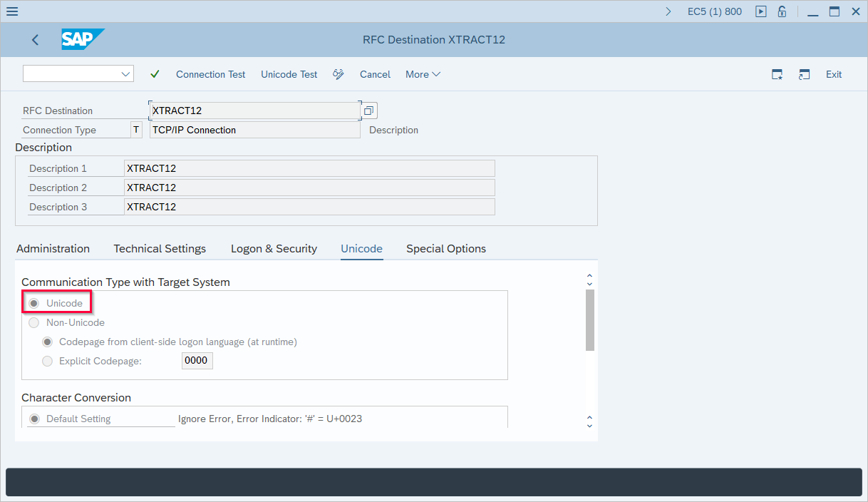Click the value help icon beside RFC Destination

[x=368, y=111]
